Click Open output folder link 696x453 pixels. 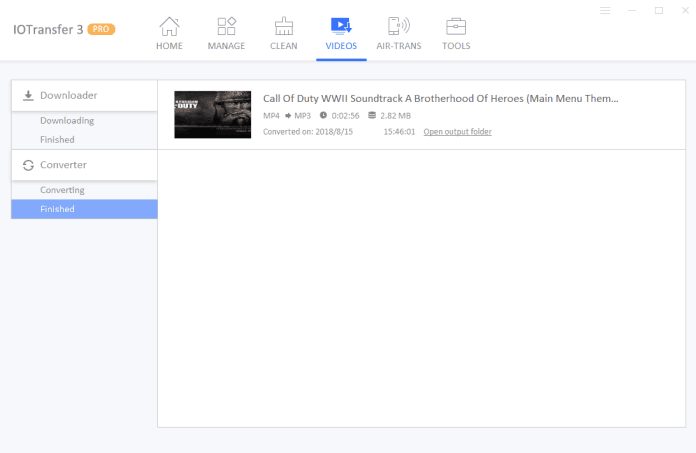click(x=457, y=132)
